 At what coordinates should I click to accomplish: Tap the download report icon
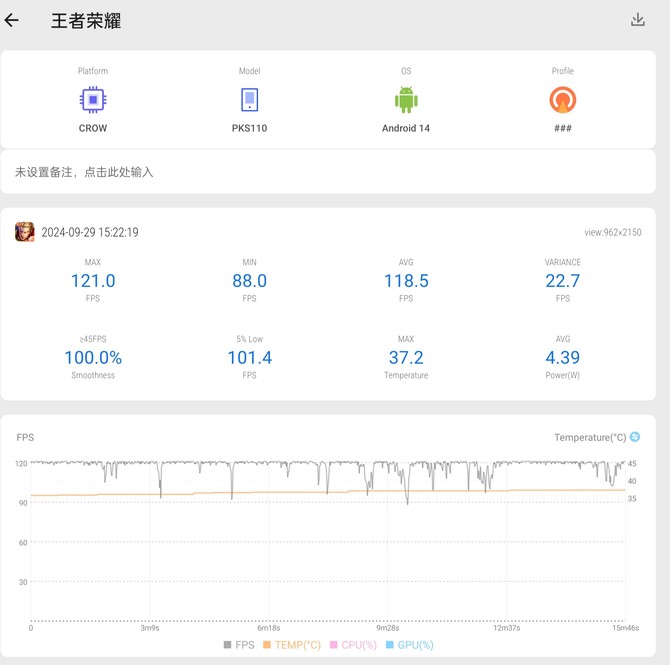pyautogui.click(x=638, y=20)
